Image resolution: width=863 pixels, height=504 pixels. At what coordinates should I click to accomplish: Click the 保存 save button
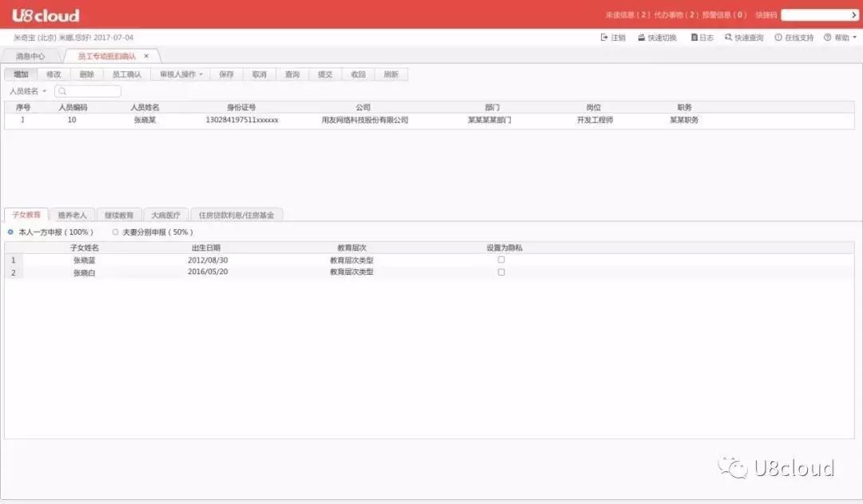227,74
